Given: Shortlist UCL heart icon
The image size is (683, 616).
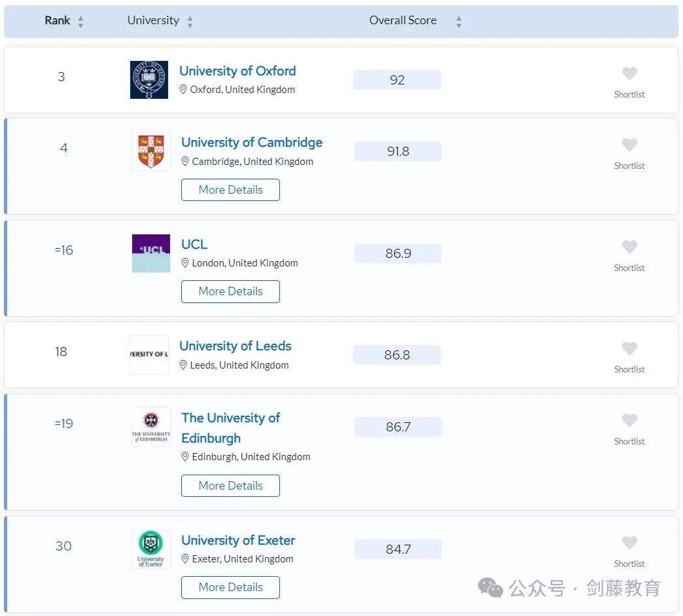Looking at the screenshot, I should pos(629,247).
